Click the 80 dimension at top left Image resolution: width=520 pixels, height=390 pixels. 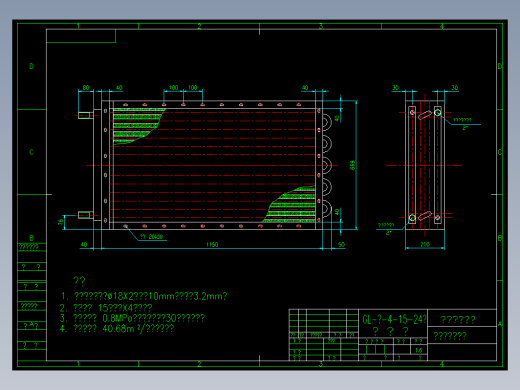(86, 88)
